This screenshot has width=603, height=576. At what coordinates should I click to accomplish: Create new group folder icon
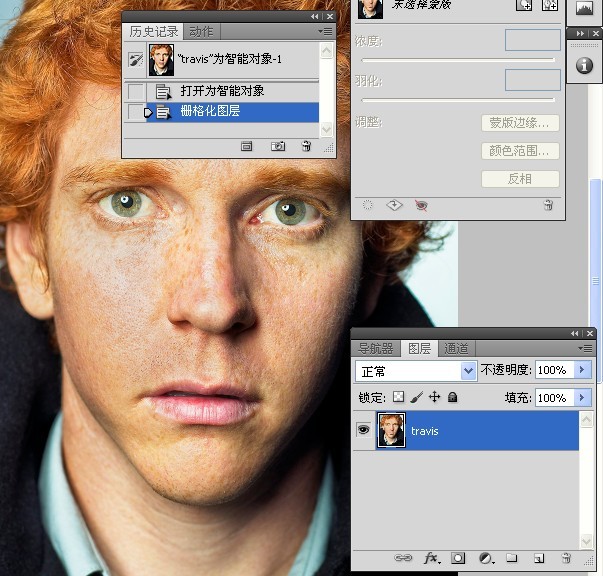coord(511,558)
